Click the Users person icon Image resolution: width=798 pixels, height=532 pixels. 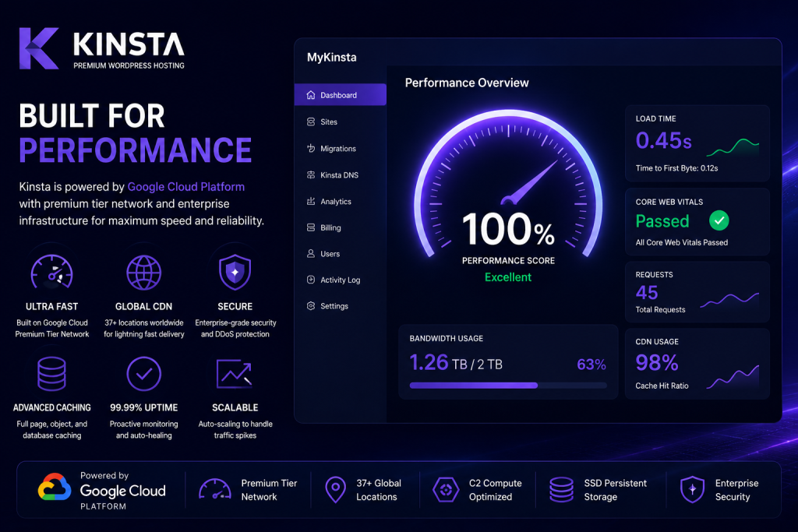(311, 253)
